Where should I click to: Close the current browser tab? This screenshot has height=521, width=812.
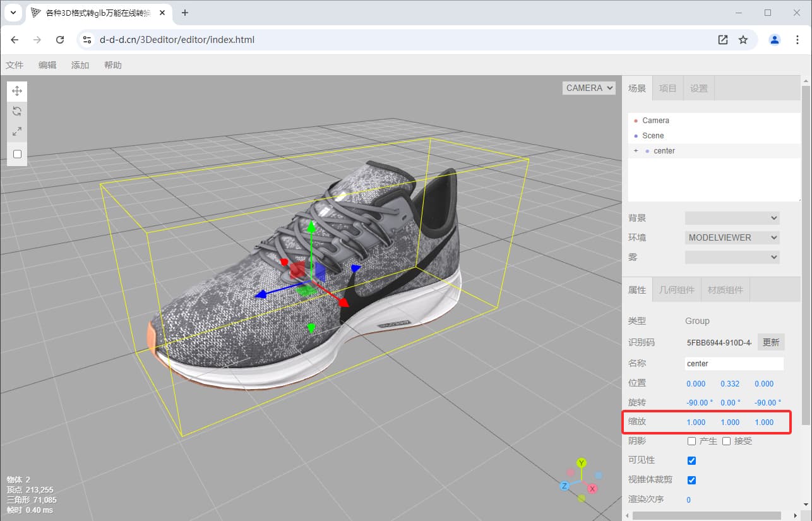(163, 13)
